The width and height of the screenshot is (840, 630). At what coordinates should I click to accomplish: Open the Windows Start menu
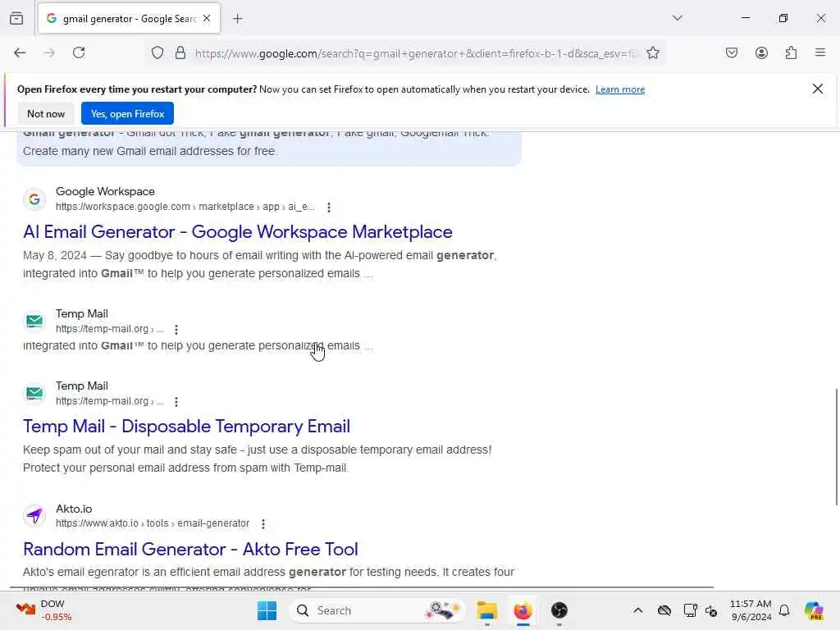pyautogui.click(x=267, y=610)
